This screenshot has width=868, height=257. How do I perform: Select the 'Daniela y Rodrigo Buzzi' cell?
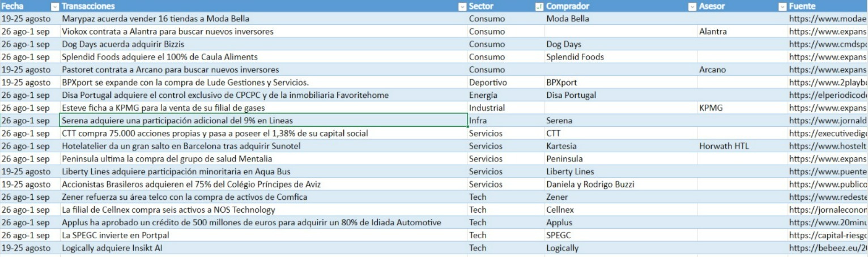tap(621, 185)
